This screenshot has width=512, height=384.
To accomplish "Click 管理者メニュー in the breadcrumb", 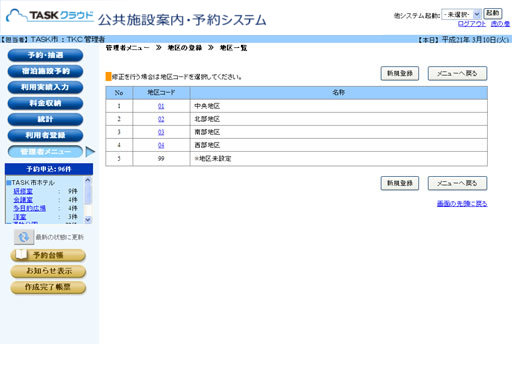I will (x=128, y=48).
